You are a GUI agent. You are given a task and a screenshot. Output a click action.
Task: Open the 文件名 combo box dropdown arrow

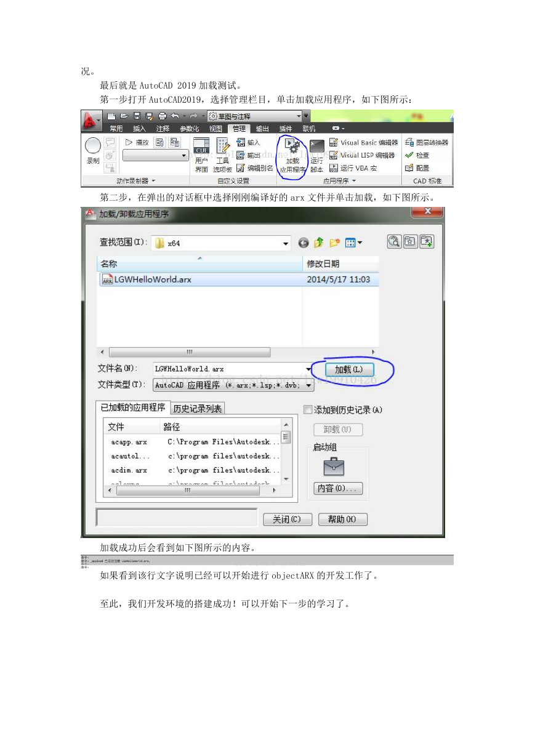[x=308, y=369]
